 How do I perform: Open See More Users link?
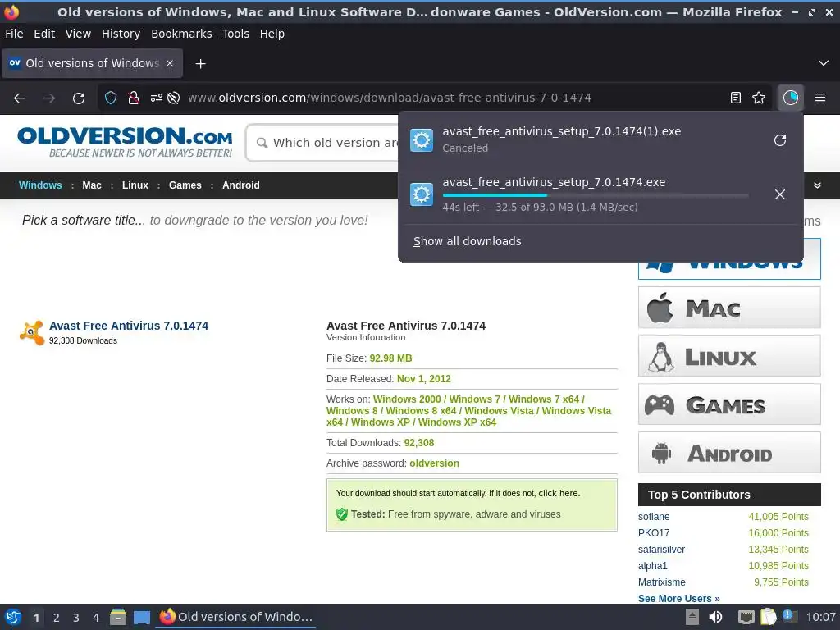click(678, 598)
